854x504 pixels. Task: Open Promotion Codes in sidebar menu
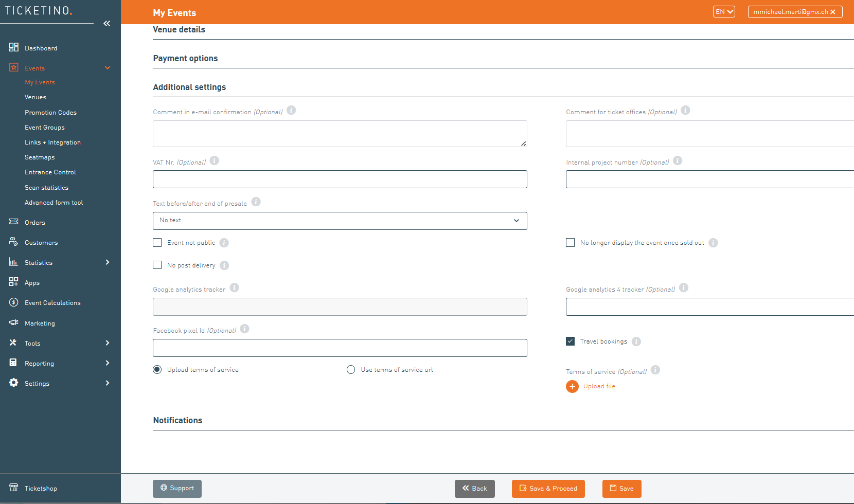click(50, 113)
